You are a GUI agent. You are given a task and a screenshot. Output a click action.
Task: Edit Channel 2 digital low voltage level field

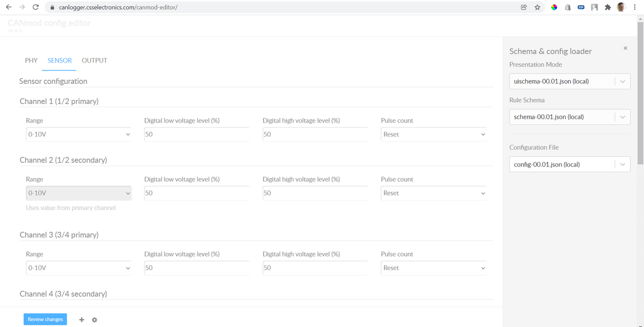[x=197, y=193]
